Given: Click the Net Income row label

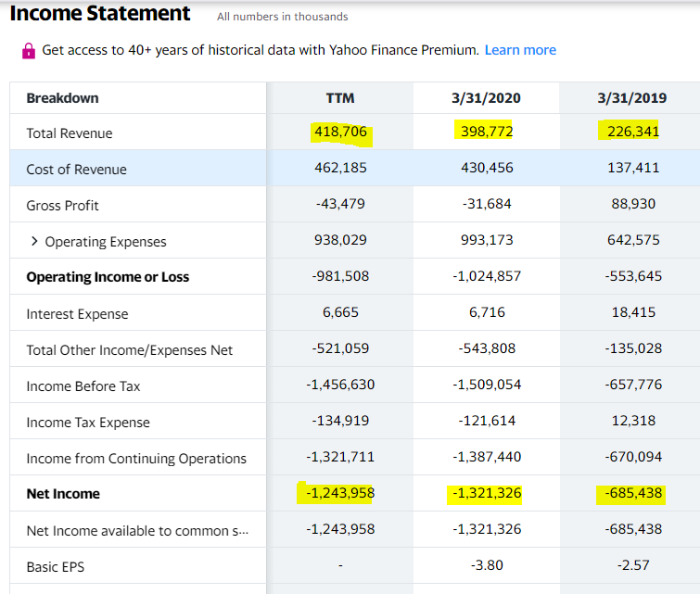Looking at the screenshot, I should tap(63, 494).
